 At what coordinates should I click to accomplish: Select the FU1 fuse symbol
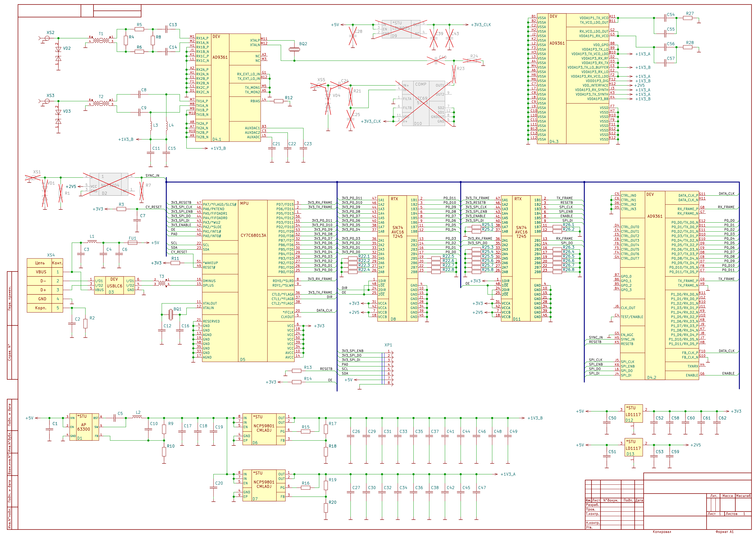[132, 243]
